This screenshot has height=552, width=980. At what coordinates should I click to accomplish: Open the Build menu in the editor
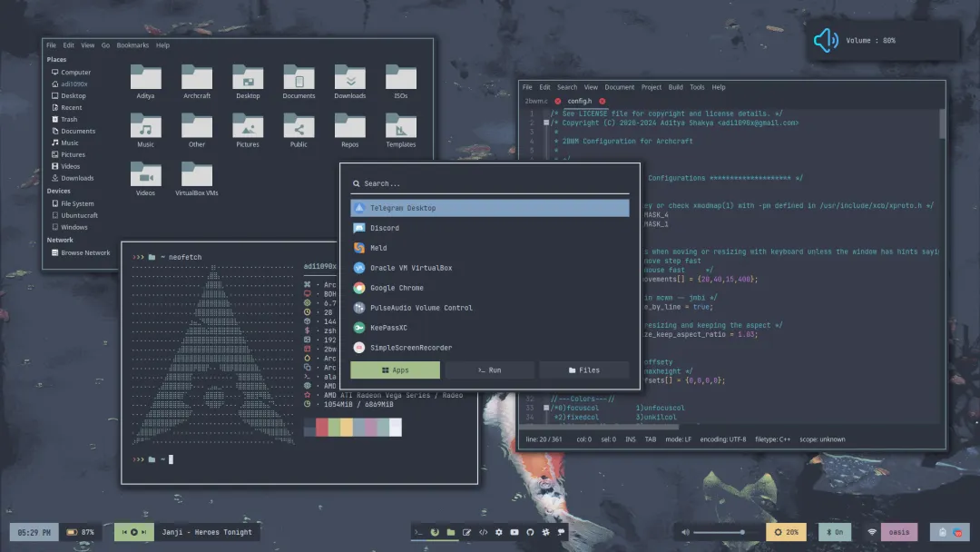pyautogui.click(x=676, y=87)
